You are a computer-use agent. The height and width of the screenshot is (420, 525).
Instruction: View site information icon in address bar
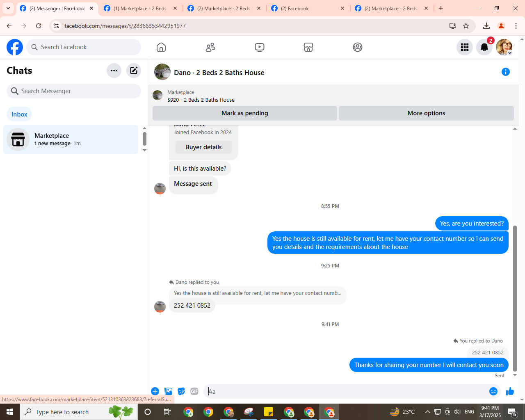pos(56,26)
